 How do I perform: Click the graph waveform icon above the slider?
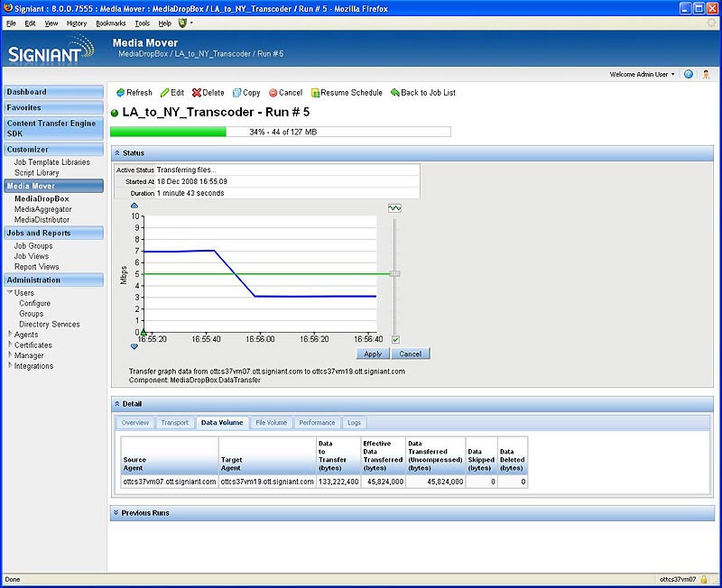point(394,208)
